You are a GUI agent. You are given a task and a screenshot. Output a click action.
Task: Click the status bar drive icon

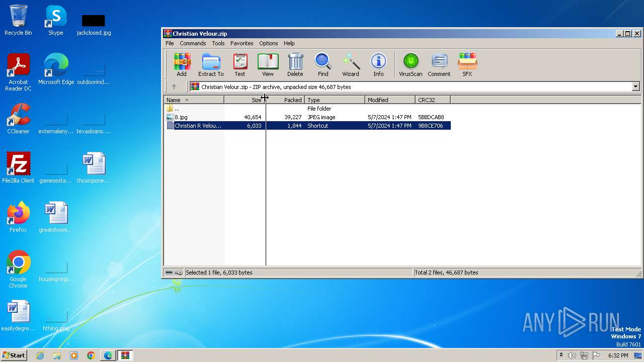[169, 273]
